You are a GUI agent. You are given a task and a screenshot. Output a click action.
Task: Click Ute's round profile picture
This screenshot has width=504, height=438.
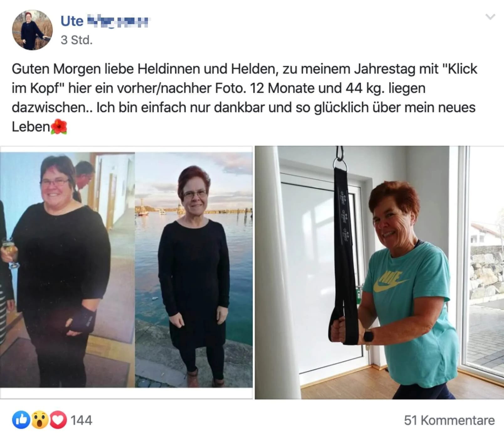tap(32, 30)
